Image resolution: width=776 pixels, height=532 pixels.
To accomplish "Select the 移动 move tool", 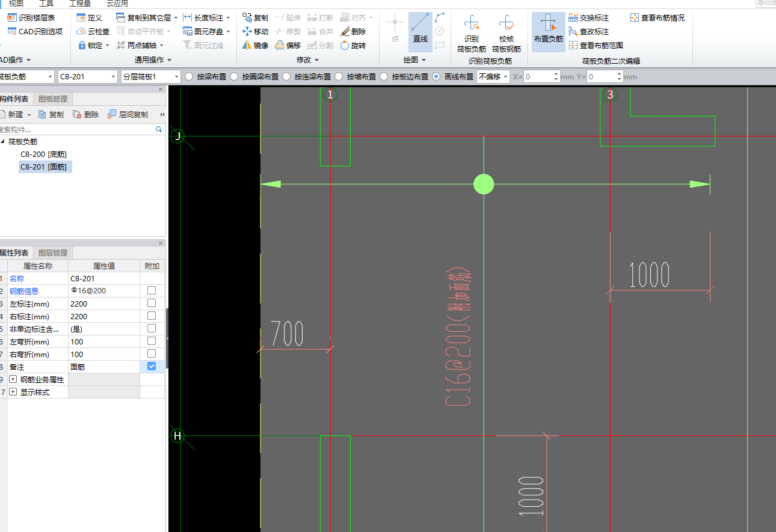I will click(x=256, y=31).
